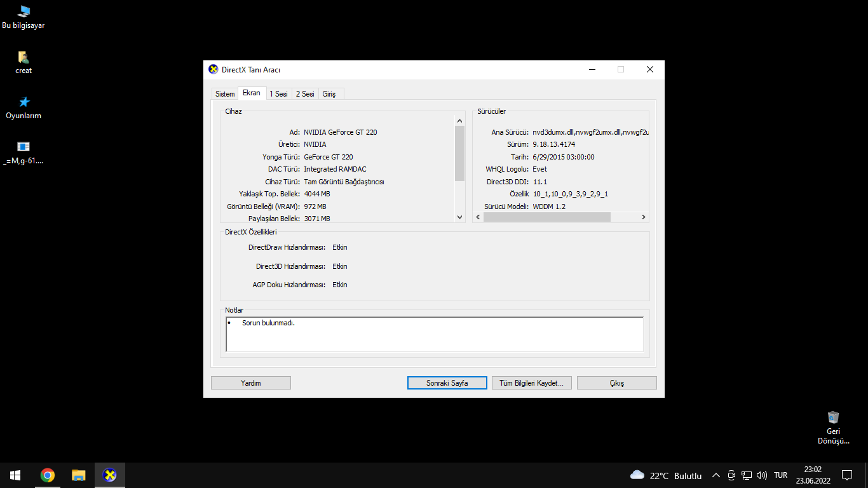Click the driver date 6/29/2015 03:00:00
This screenshot has width=868, height=488.
564,157
